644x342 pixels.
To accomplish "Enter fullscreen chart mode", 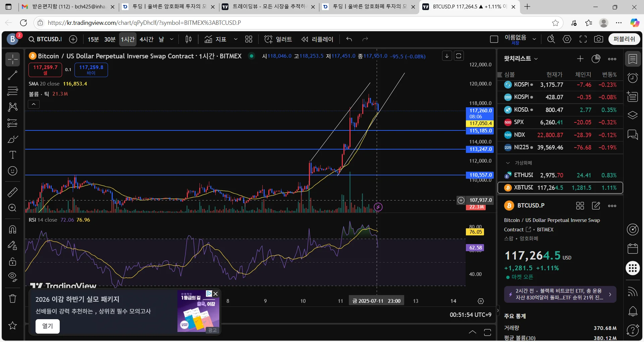I will click(x=583, y=39).
